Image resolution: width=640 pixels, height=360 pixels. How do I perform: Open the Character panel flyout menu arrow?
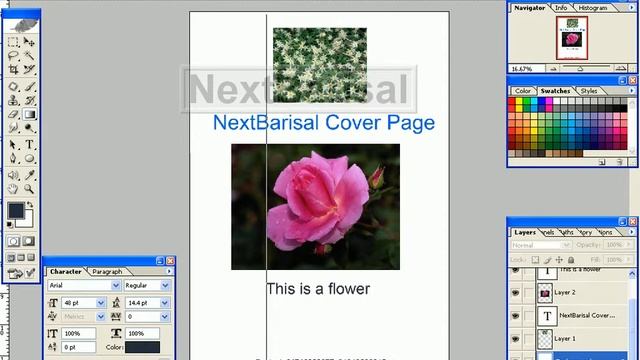[x=169, y=271]
